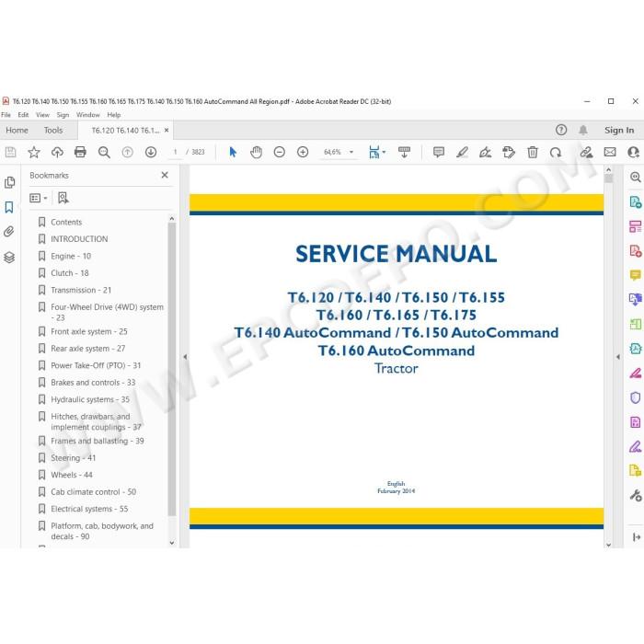Viewport: 644px width, 644px height.
Task: Add file to starred with star icon
Action: click(34, 152)
